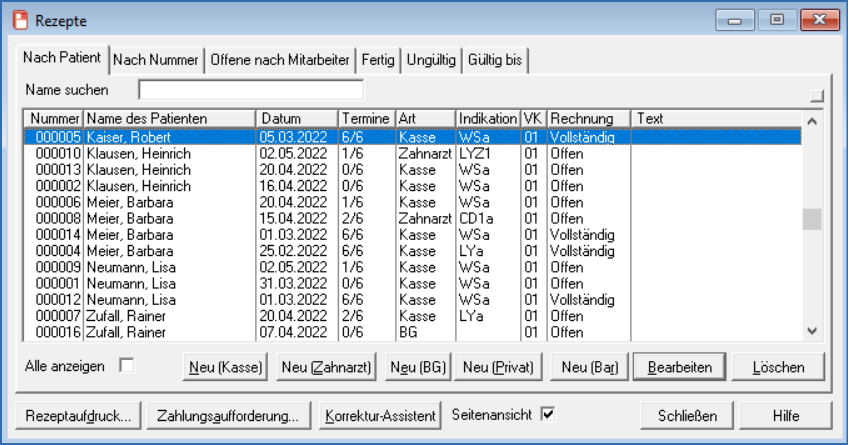Enable the Alle anzeigen checkbox
Image resolution: width=848 pixels, height=445 pixels.
click(126, 366)
